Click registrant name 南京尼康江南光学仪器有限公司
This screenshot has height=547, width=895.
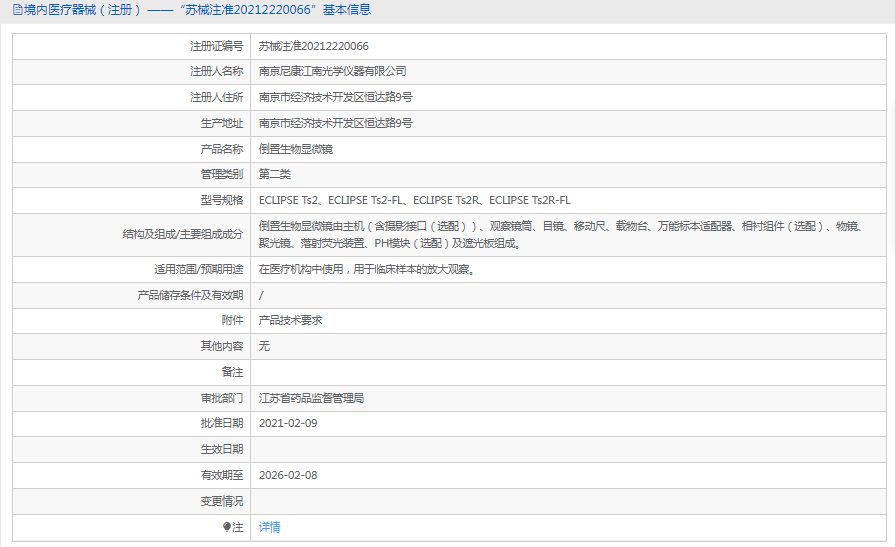(x=332, y=71)
